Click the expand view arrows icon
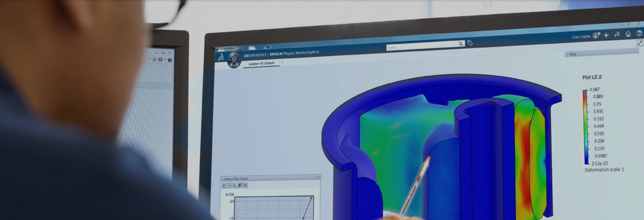The width and height of the screenshot is (644, 220). (640, 43)
